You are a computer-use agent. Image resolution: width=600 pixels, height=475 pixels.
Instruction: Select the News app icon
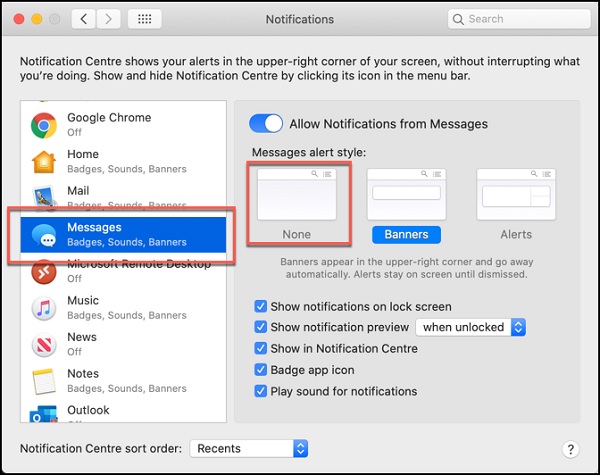[43, 345]
